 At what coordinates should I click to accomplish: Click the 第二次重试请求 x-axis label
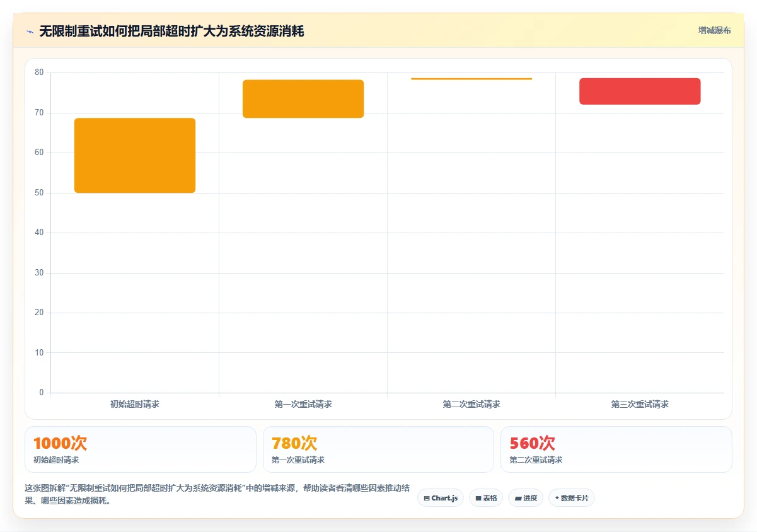coord(471,405)
